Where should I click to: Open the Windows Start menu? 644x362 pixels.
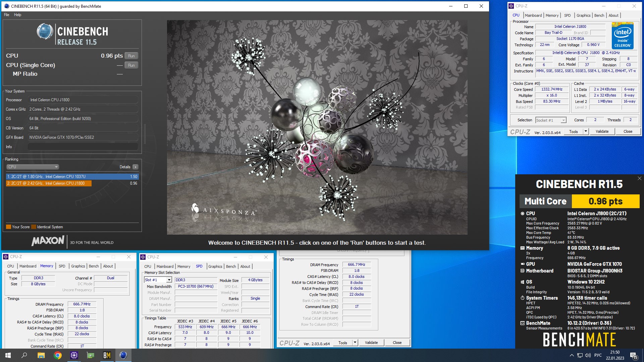(x=8, y=355)
